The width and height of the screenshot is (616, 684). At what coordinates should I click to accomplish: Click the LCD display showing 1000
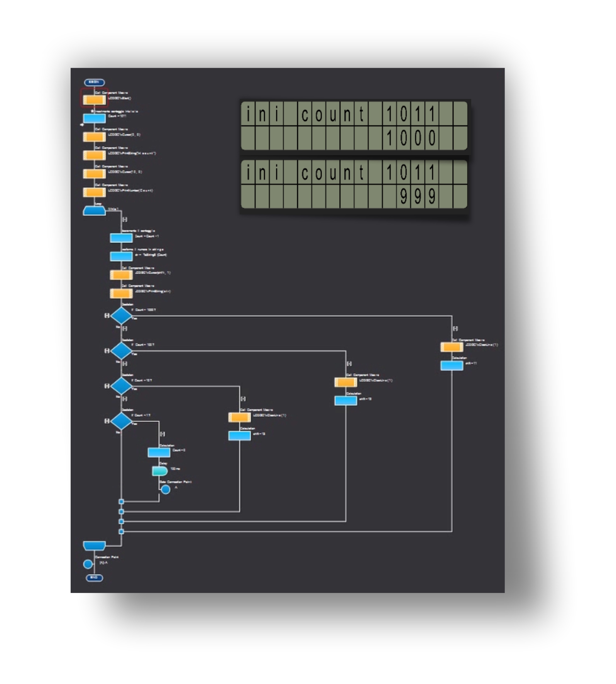[x=354, y=126]
